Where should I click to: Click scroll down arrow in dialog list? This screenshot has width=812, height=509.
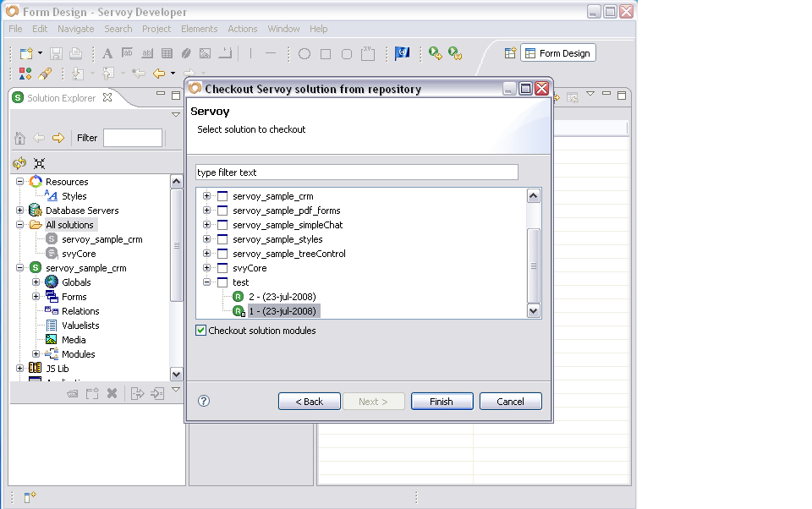pyautogui.click(x=534, y=310)
